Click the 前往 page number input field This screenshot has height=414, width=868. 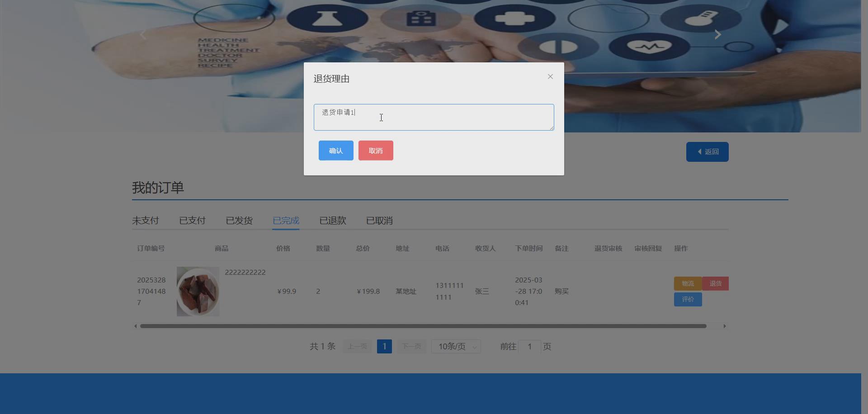point(529,346)
